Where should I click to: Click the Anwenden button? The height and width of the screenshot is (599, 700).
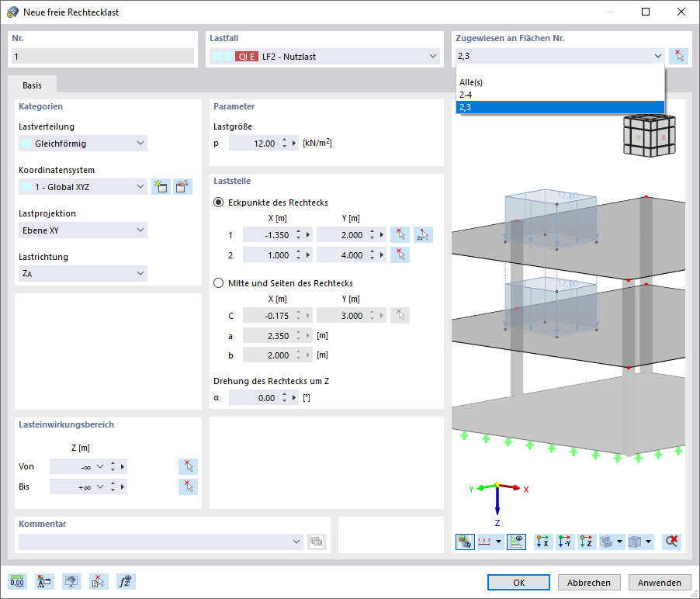[660, 583]
